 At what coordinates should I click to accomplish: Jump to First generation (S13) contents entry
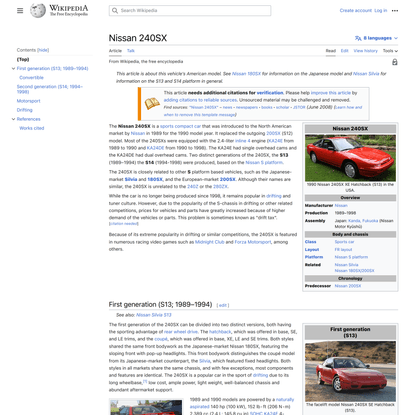[x=52, y=69]
